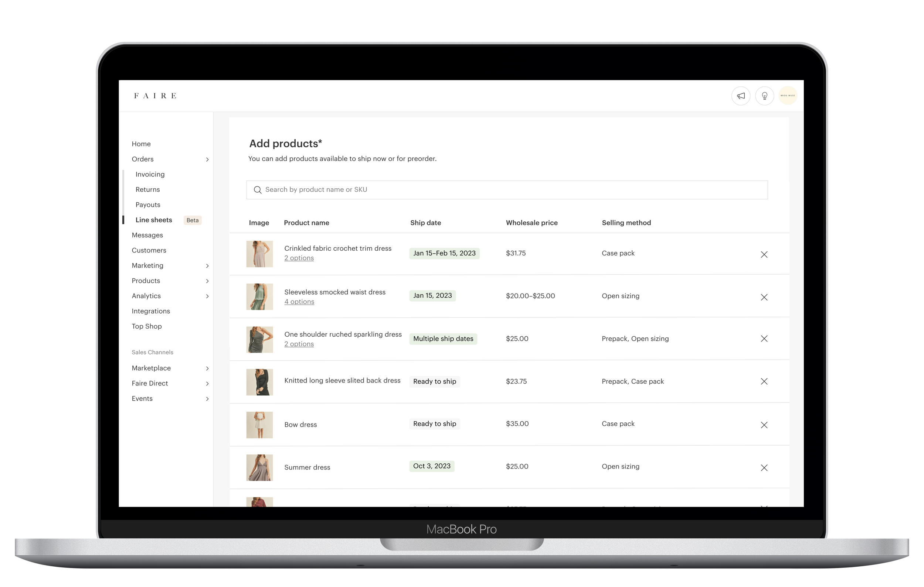Click the lightbulb tips icon
This screenshot has width=924, height=587.
click(764, 96)
